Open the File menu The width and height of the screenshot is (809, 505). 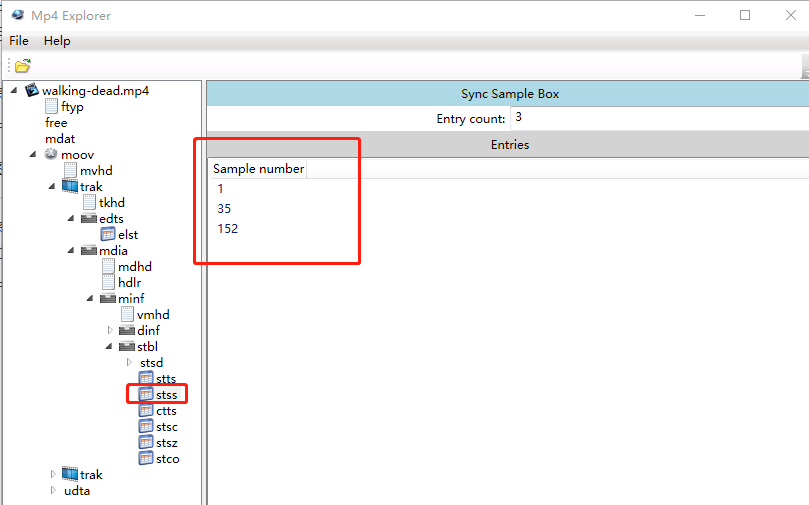pos(19,41)
